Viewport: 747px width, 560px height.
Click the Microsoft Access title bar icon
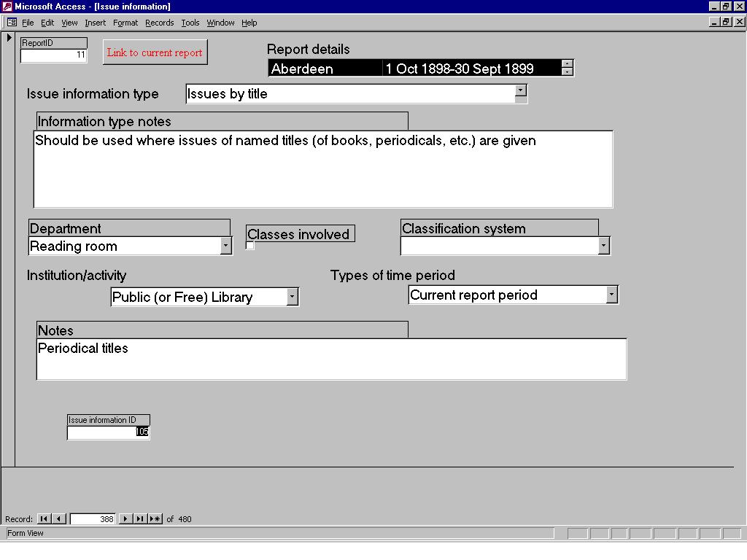coord(7,6)
